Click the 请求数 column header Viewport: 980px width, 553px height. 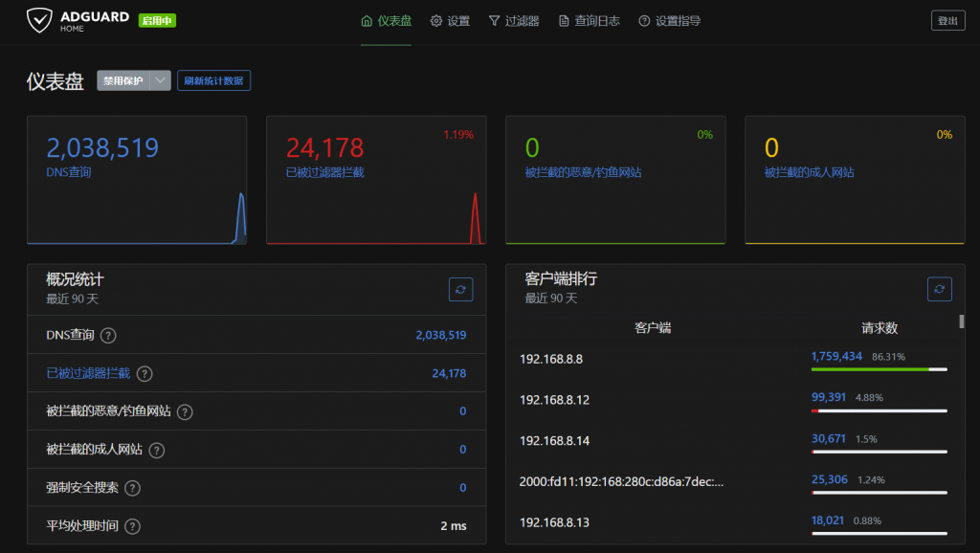tap(880, 327)
